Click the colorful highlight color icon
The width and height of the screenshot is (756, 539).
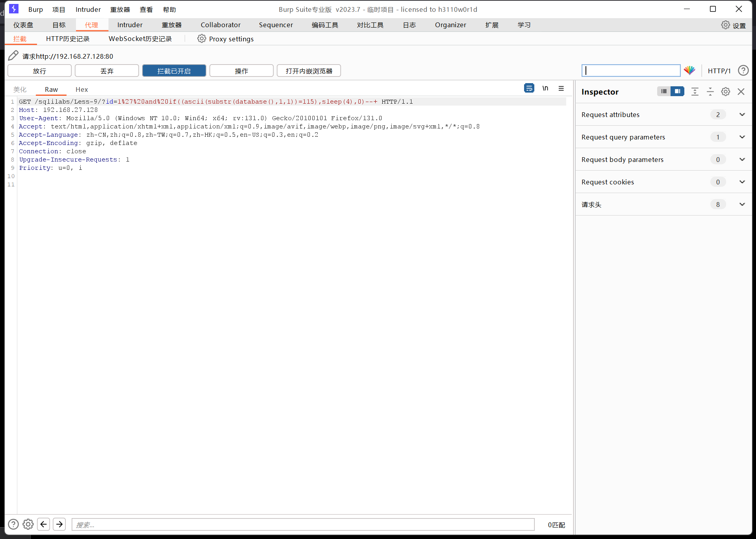689,71
